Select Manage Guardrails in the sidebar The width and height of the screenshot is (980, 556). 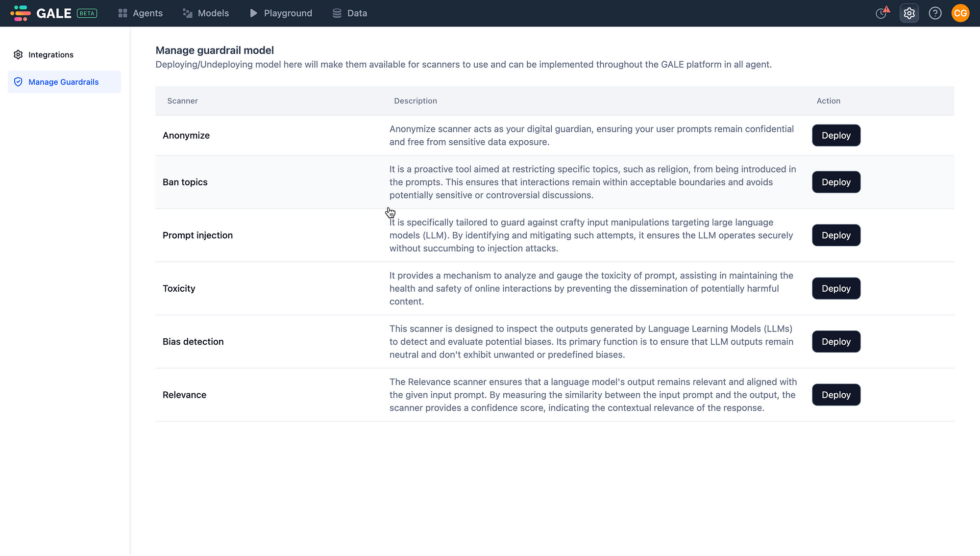pyautogui.click(x=64, y=82)
